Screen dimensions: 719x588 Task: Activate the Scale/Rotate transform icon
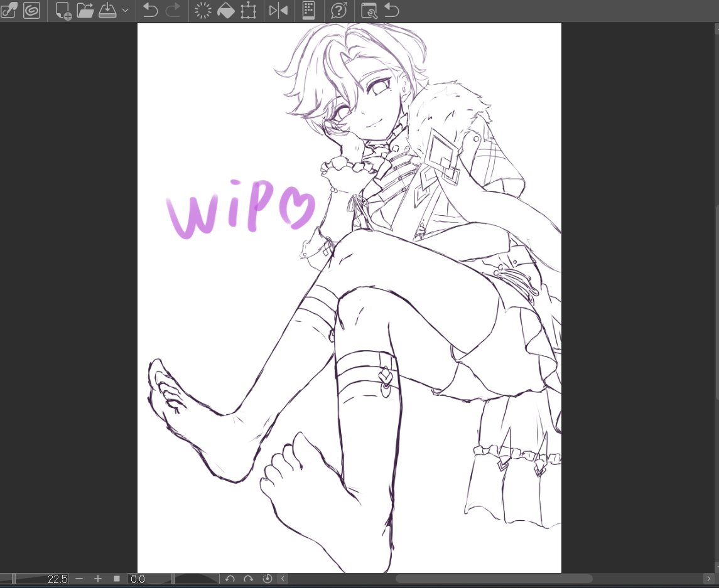coord(248,10)
